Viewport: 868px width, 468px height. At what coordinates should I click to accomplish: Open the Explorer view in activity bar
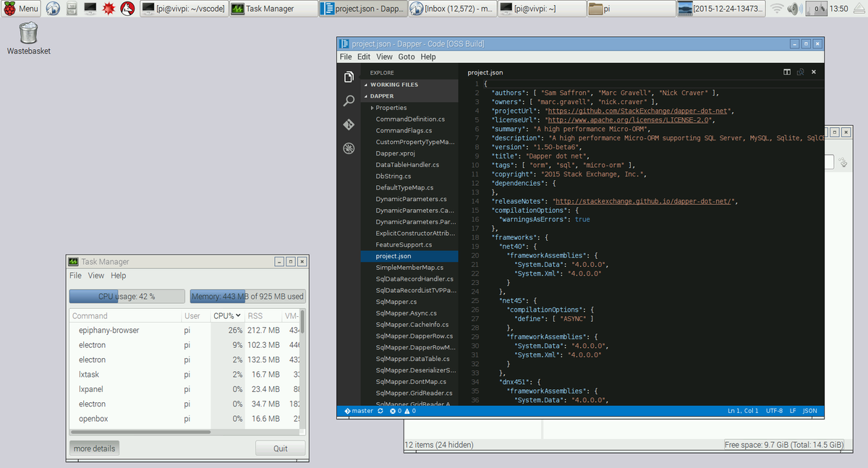click(x=349, y=77)
